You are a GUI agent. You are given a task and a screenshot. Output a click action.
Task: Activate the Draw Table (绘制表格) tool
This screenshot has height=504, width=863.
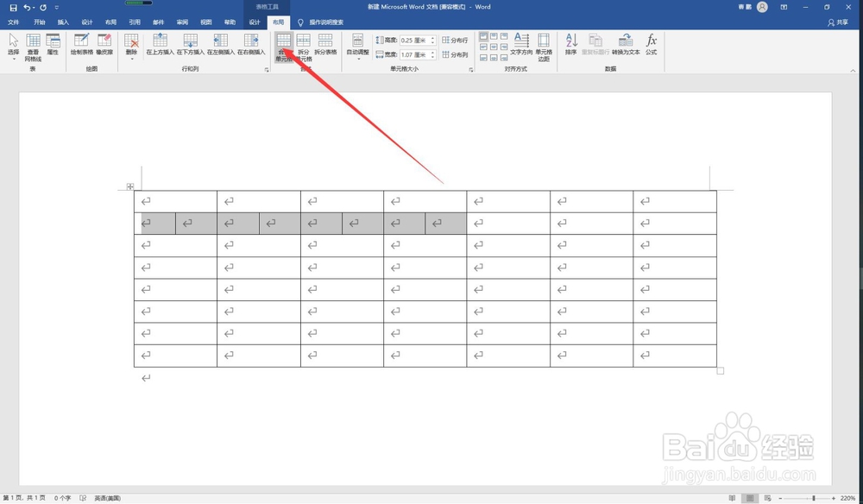82,44
